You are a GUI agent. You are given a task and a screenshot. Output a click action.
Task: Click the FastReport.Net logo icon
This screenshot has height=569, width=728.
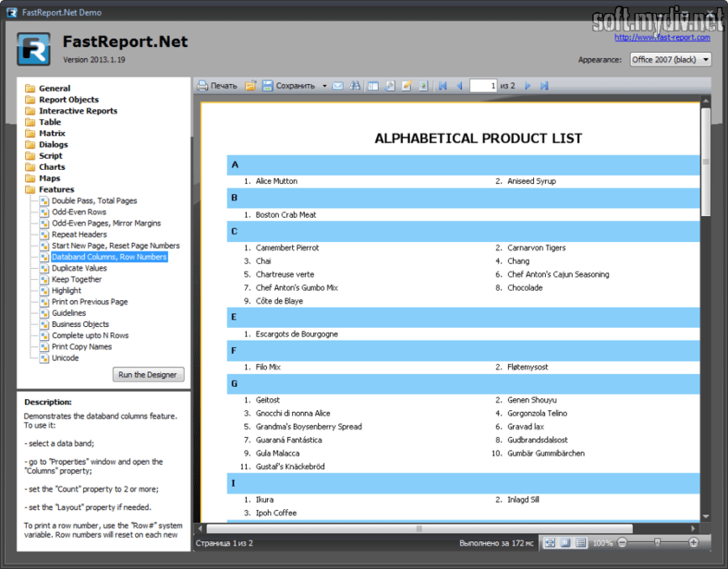pos(34,49)
